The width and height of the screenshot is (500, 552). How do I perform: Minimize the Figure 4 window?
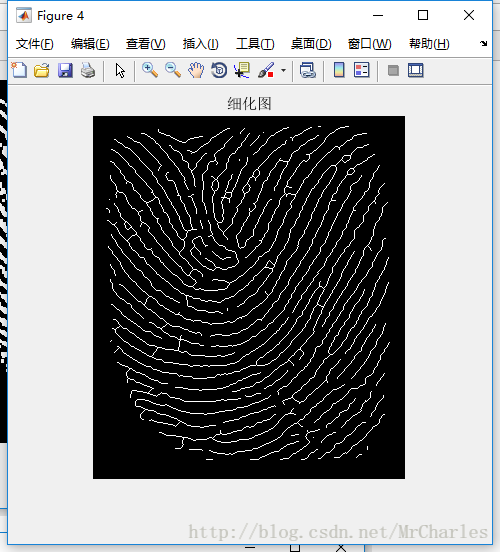point(378,15)
